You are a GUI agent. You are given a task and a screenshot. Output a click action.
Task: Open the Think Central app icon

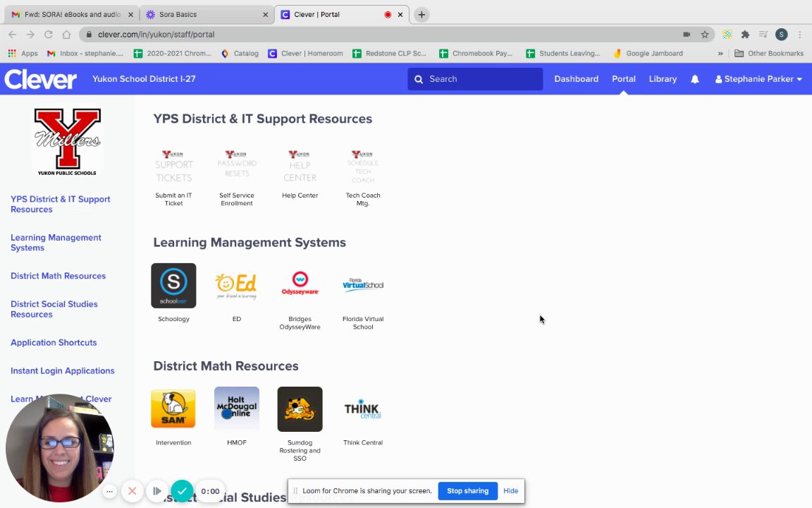363,409
